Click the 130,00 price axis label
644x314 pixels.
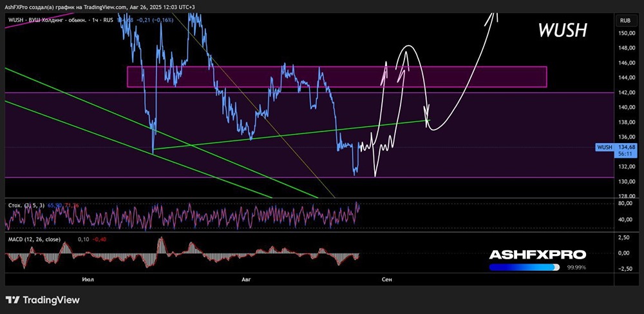[625, 181]
